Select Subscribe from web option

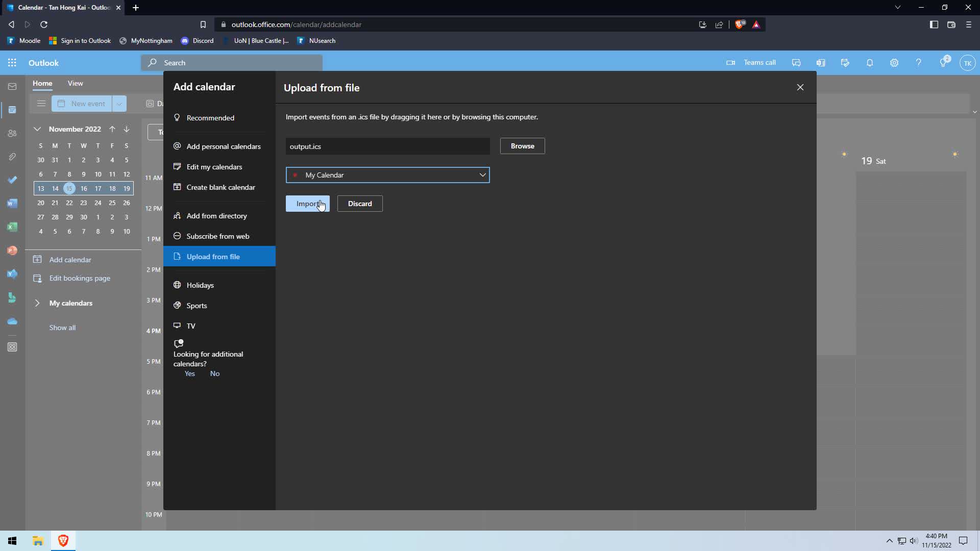coord(218,236)
